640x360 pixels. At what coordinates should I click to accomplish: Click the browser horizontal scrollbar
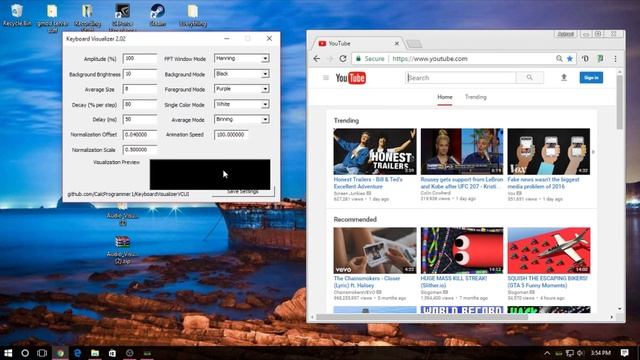422,317
